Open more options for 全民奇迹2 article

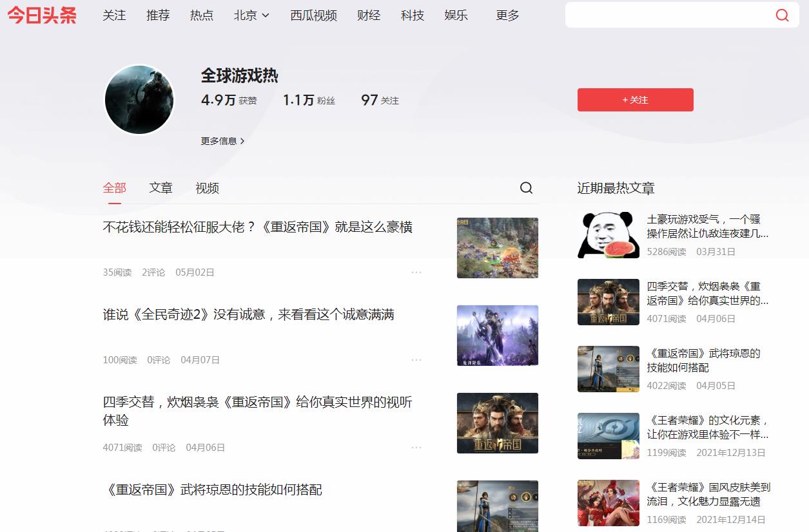(x=416, y=359)
